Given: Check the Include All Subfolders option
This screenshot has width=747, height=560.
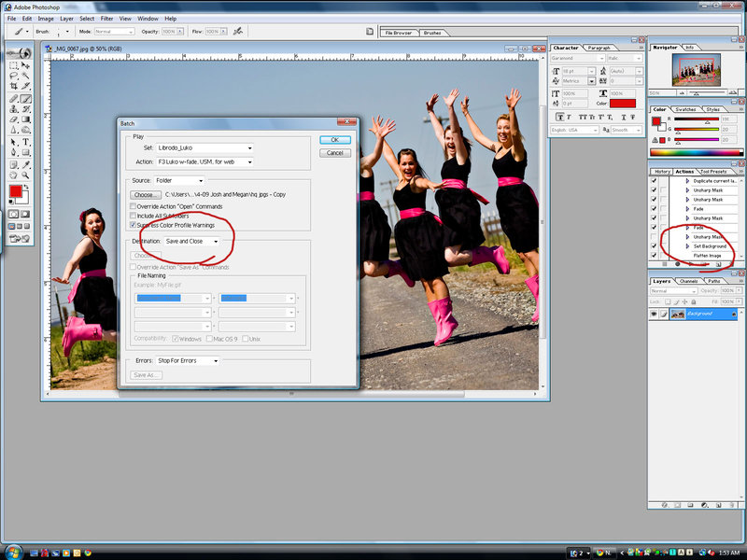Looking at the screenshot, I should coord(132,216).
